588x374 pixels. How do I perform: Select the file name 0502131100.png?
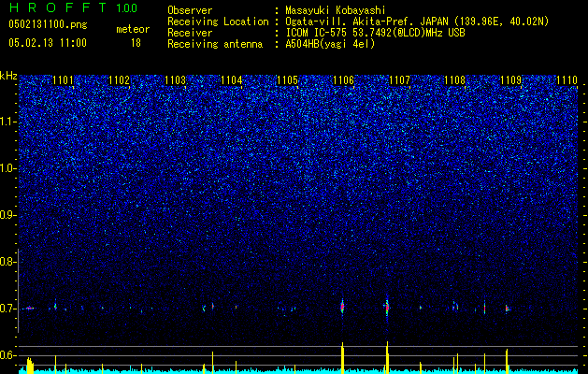click(x=48, y=24)
